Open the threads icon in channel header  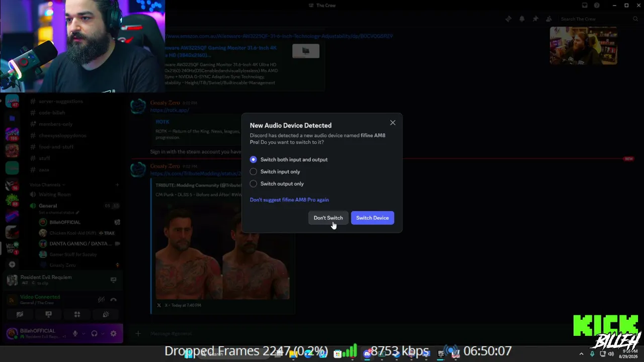(508, 19)
